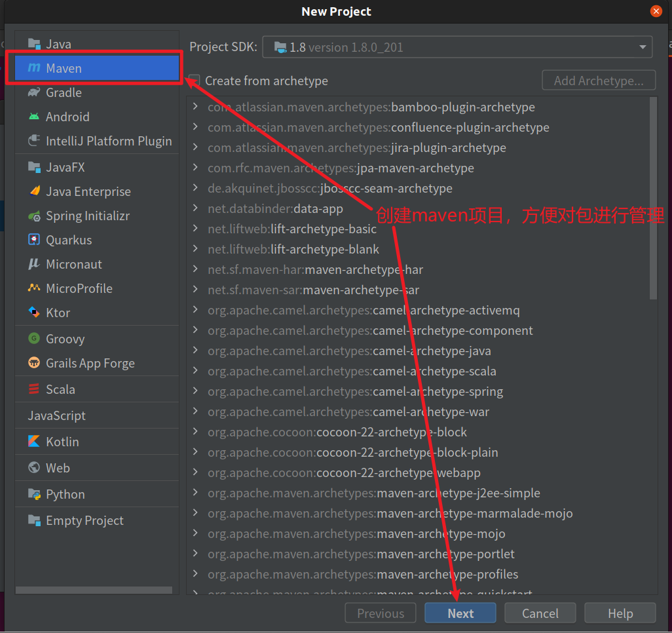Image resolution: width=672 pixels, height=633 pixels.
Task: Select maven-archetype-j2ee-simple row
Action: [x=418, y=493]
